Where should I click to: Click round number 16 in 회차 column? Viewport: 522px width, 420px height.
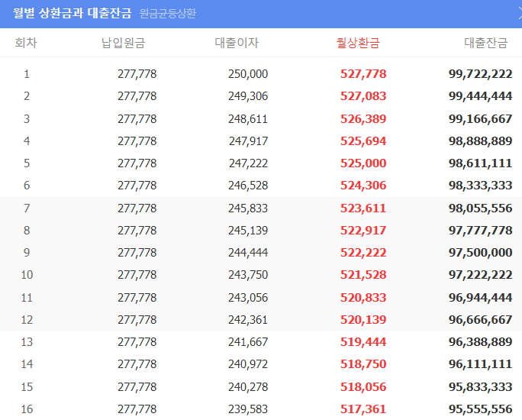click(27, 409)
